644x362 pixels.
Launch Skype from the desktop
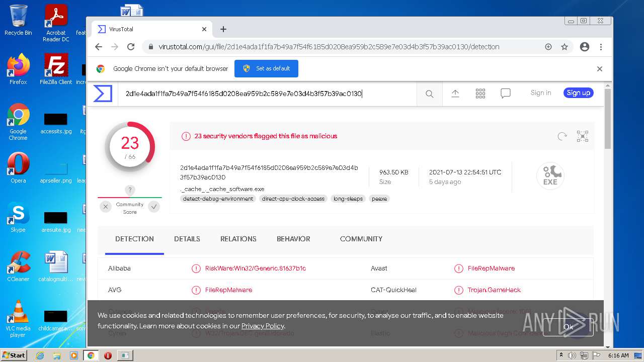click(18, 217)
